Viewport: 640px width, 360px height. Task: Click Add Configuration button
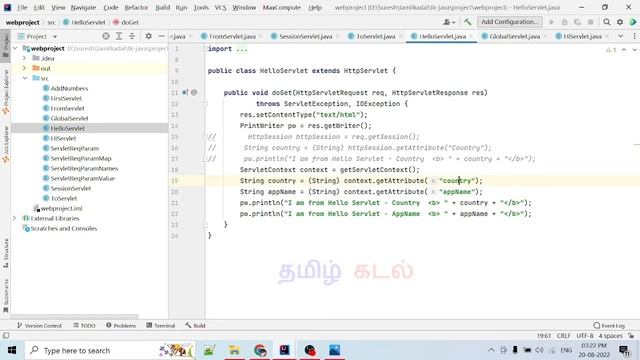click(509, 22)
